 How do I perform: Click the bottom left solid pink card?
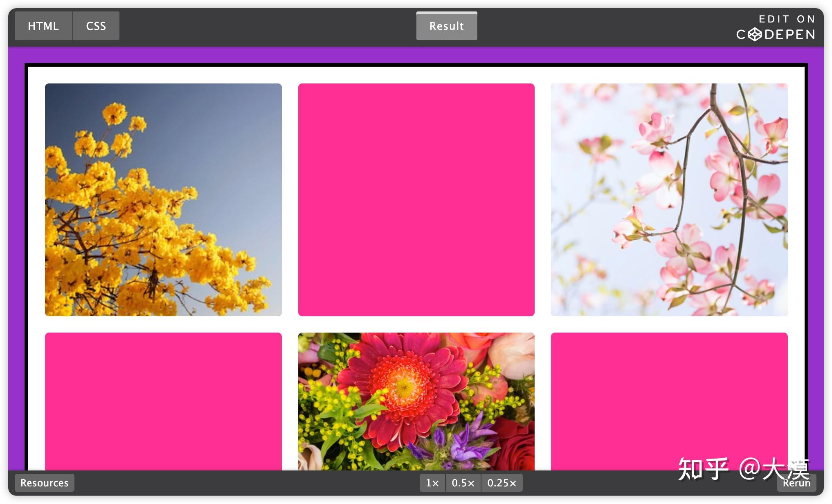point(163,401)
